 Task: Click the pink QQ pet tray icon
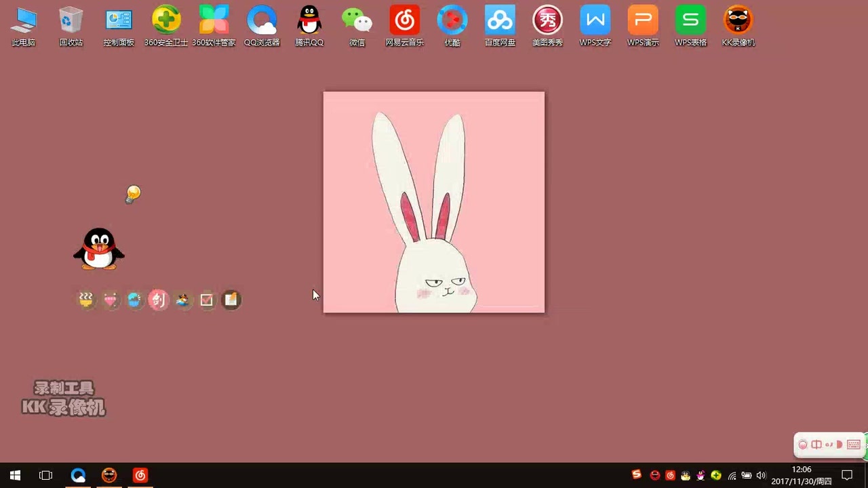(701, 475)
